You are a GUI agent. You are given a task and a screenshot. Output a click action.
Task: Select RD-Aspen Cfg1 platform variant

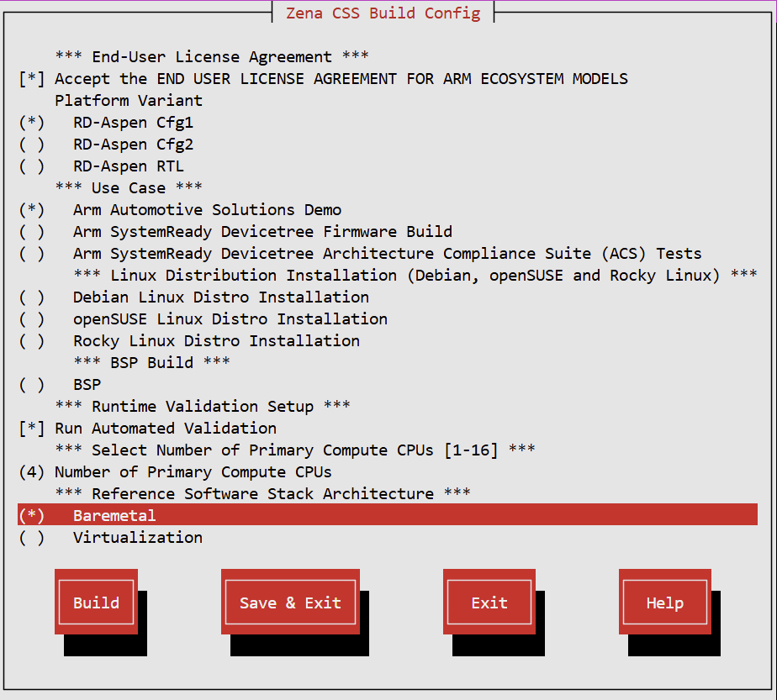pos(106,123)
